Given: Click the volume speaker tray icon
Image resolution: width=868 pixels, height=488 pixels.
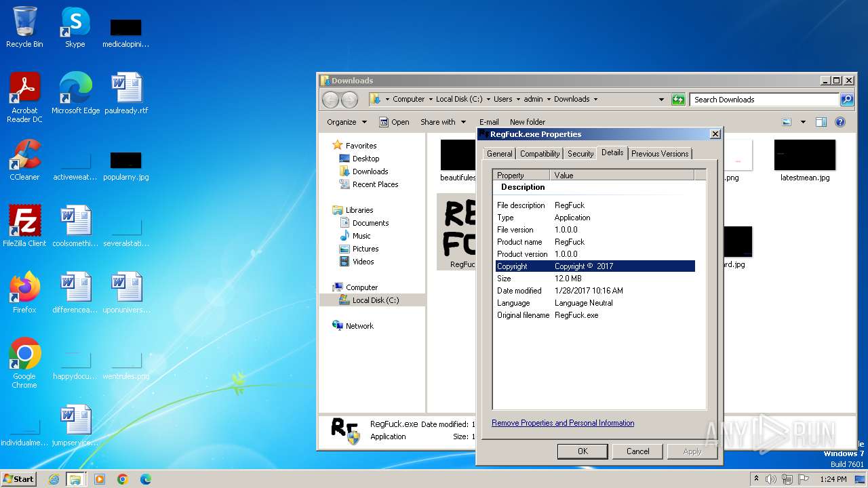Looking at the screenshot, I should point(771,479).
